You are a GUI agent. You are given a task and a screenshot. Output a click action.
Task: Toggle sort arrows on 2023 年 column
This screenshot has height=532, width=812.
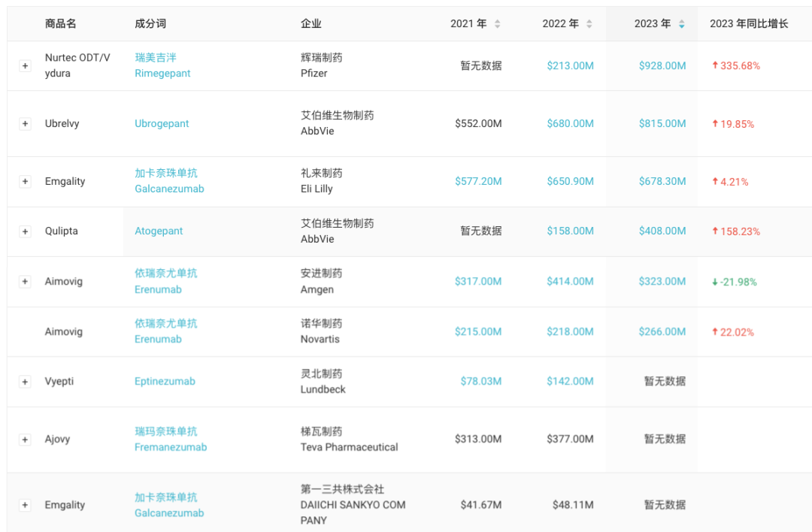tap(681, 24)
